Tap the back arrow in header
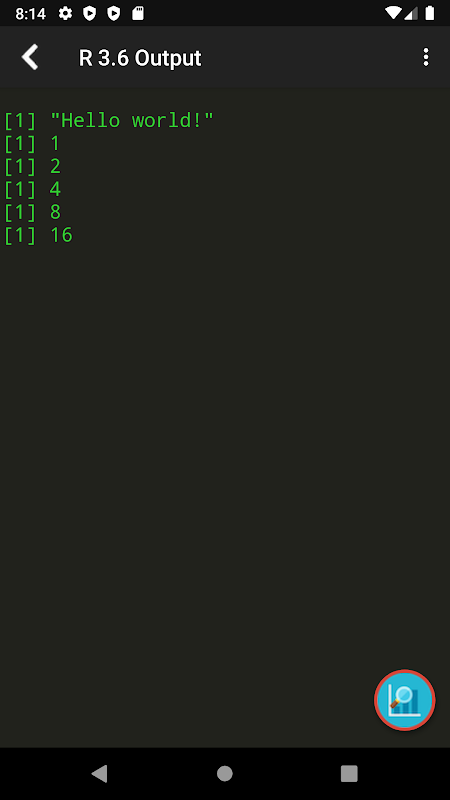 coord(30,57)
